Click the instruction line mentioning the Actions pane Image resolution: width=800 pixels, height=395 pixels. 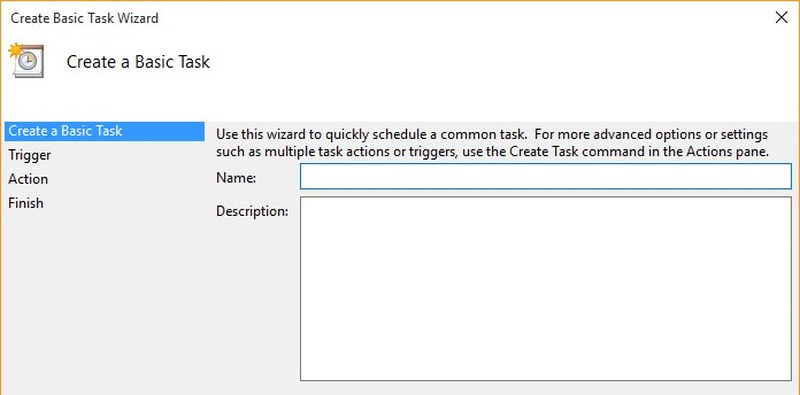tap(492, 152)
